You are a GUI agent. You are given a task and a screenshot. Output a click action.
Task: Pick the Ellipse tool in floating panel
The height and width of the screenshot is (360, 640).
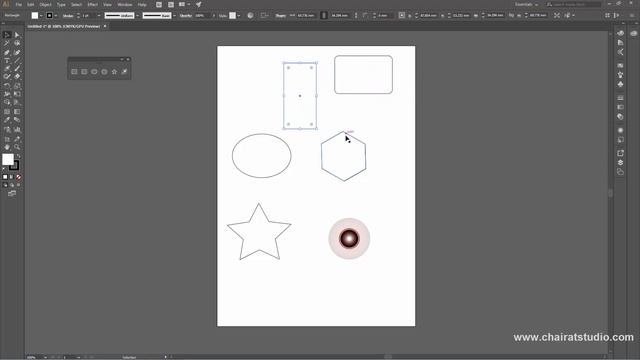[x=94, y=71]
